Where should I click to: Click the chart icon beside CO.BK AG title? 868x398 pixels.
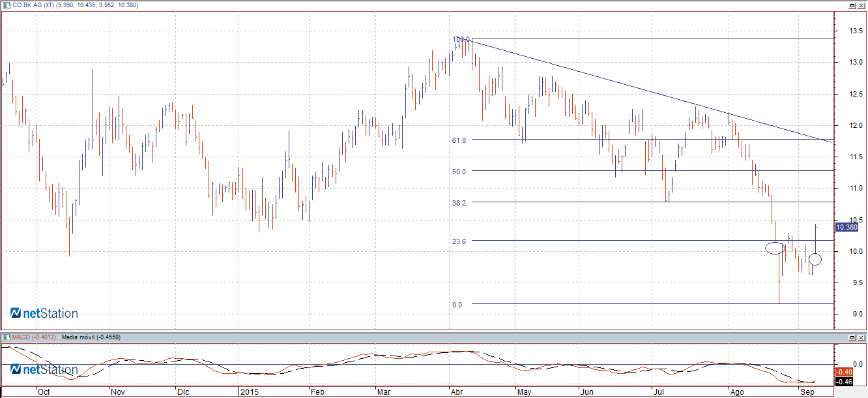(6, 5)
